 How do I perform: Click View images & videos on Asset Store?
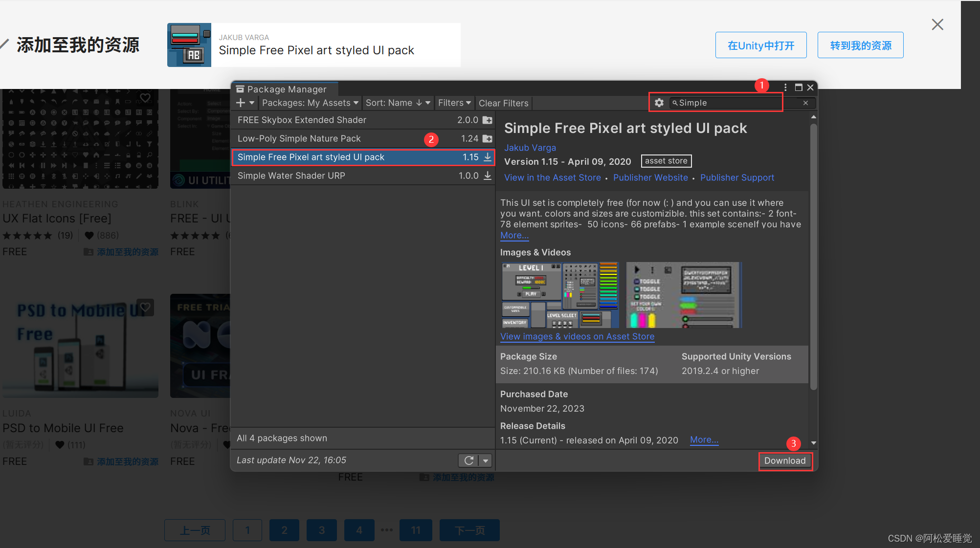tap(577, 336)
